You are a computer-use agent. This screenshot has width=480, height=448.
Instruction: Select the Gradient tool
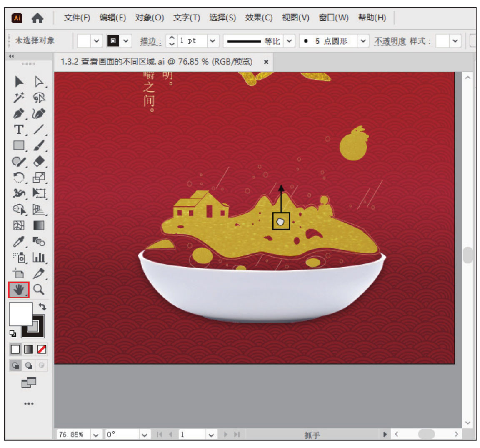[x=39, y=225]
